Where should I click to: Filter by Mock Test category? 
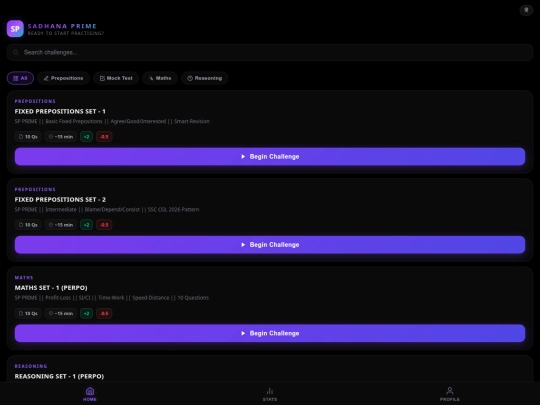click(x=116, y=78)
